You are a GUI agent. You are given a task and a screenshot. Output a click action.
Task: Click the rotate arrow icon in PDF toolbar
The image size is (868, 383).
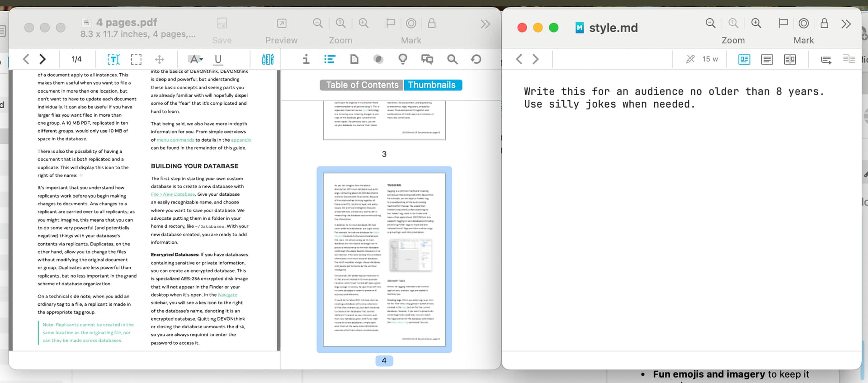click(x=476, y=59)
